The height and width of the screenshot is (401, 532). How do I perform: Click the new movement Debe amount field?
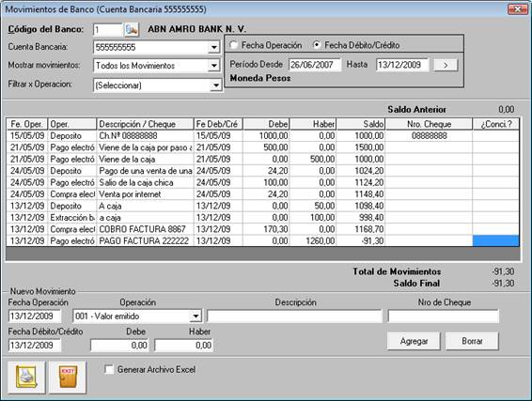(x=119, y=346)
